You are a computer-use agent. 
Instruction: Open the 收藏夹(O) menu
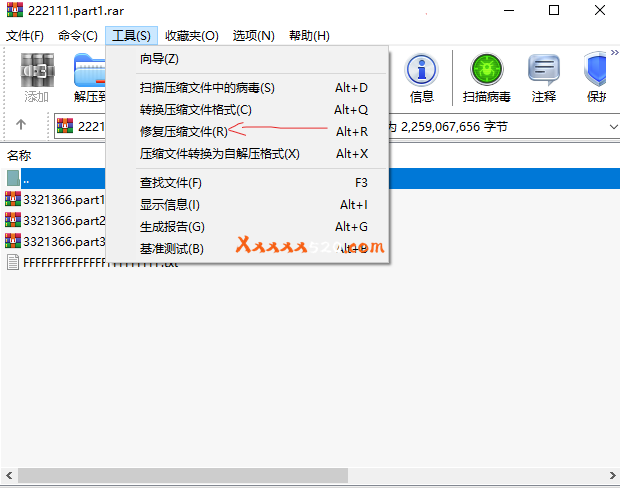[192, 36]
